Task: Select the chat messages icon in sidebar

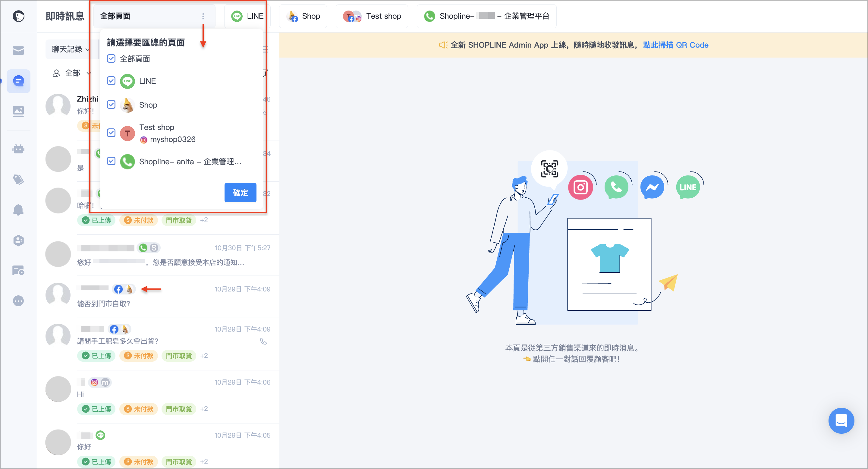Action: tap(18, 81)
